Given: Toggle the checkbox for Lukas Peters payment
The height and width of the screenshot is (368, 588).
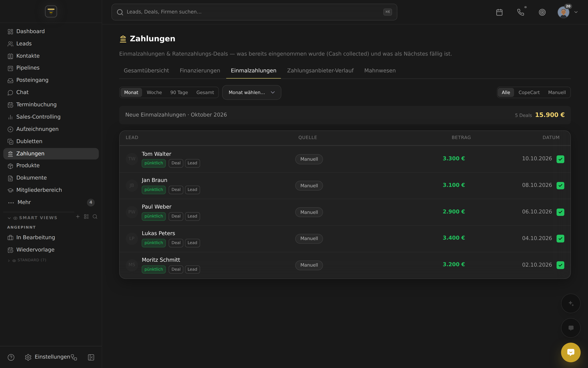Looking at the screenshot, I should click(560, 238).
